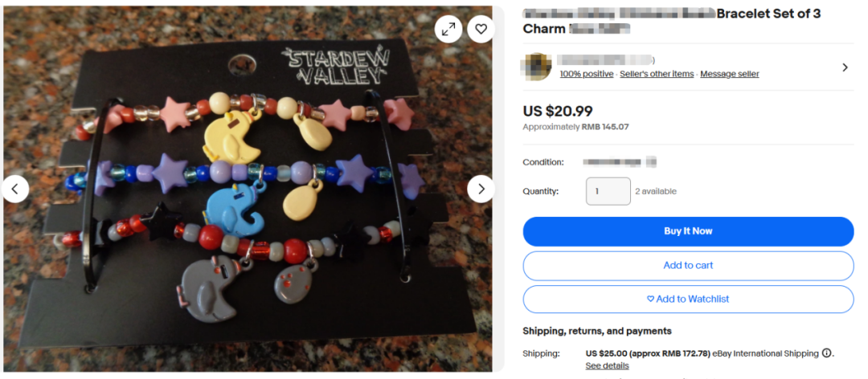Add this item to Watchlist

688,300
